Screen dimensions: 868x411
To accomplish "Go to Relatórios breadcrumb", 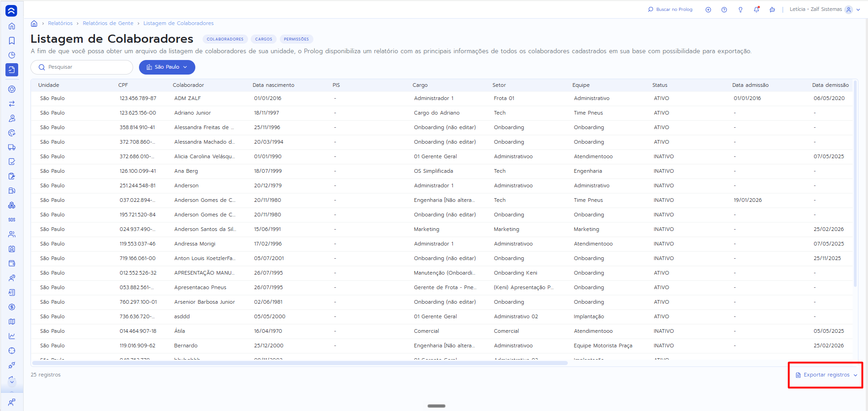I will point(60,23).
